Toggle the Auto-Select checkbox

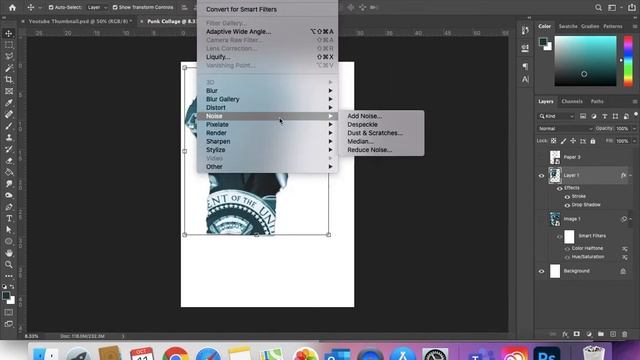[x=51, y=7]
